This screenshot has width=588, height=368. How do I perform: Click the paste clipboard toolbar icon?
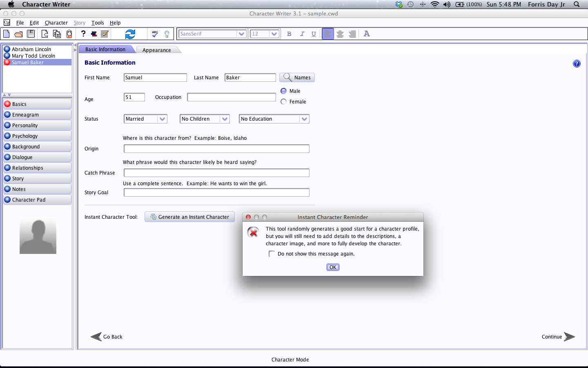(x=69, y=34)
